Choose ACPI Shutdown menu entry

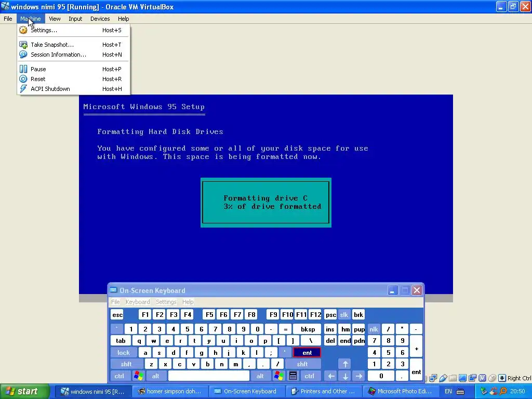click(x=73, y=89)
